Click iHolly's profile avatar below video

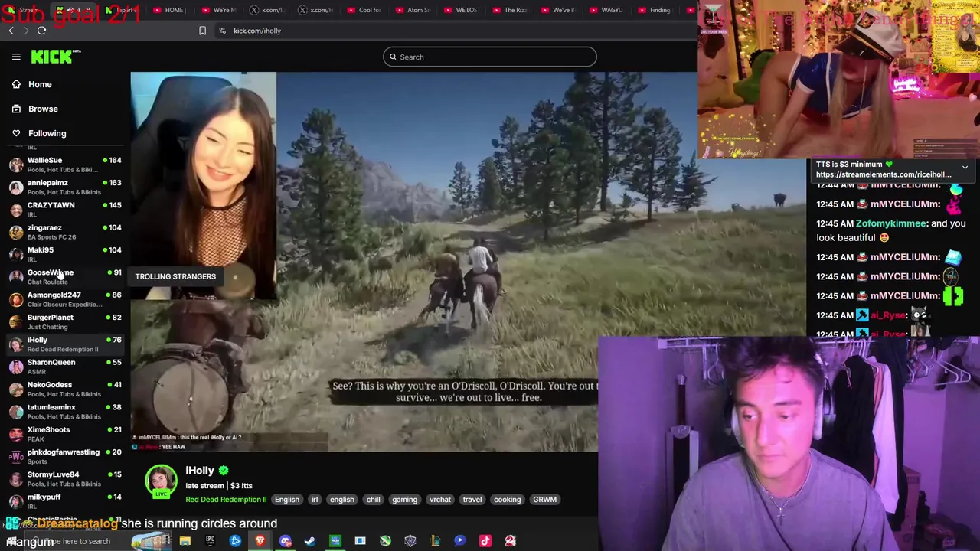pyautogui.click(x=161, y=481)
